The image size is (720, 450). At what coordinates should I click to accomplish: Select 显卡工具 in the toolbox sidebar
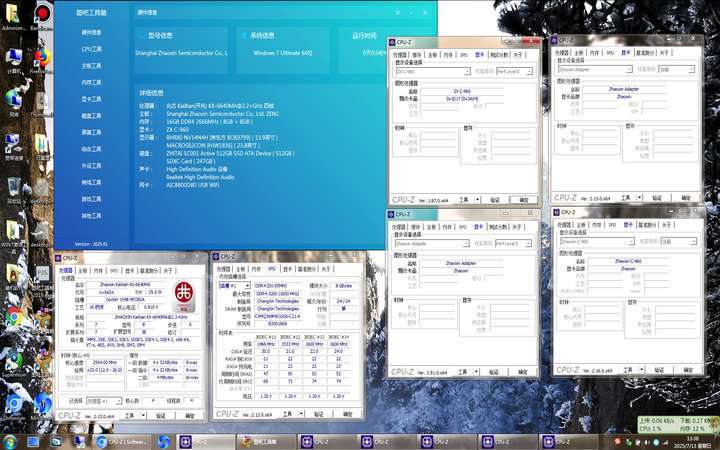tap(91, 99)
